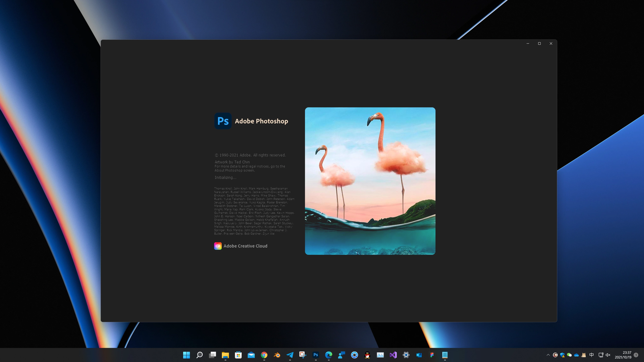
Task: Launch Blender from the taskbar
Action: point(277,355)
